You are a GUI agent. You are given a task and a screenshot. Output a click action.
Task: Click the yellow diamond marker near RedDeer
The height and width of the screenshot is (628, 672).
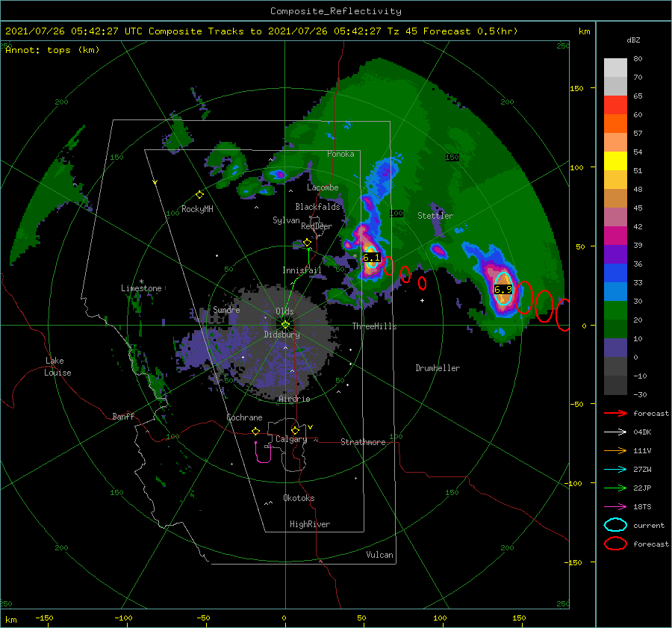(307, 243)
